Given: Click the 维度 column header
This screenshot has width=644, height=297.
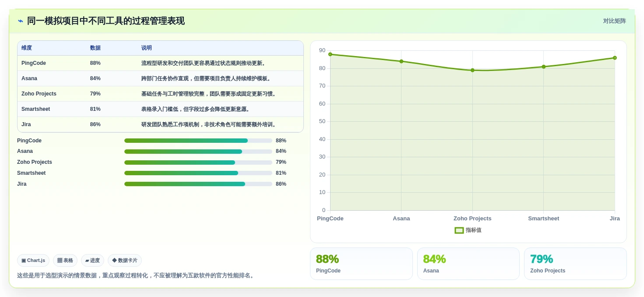Looking at the screenshot, I should pyautogui.click(x=27, y=48).
